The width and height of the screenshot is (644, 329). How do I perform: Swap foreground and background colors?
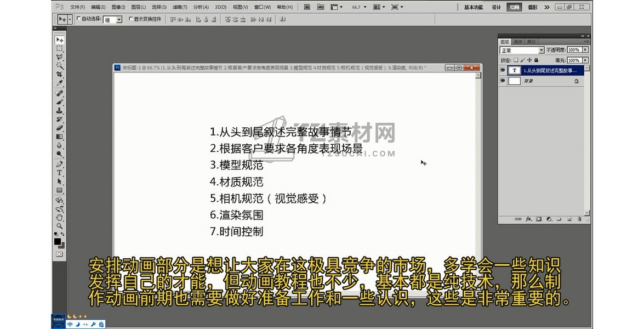62,234
